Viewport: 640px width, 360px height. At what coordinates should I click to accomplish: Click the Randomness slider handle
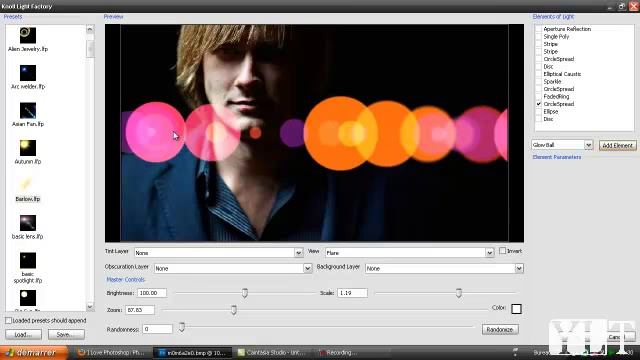(x=182, y=327)
